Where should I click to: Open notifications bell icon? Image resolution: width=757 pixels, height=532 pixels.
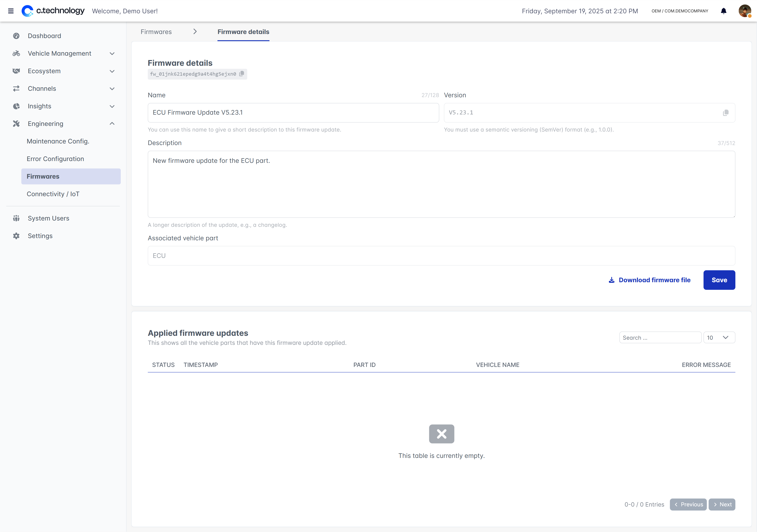[x=723, y=11]
